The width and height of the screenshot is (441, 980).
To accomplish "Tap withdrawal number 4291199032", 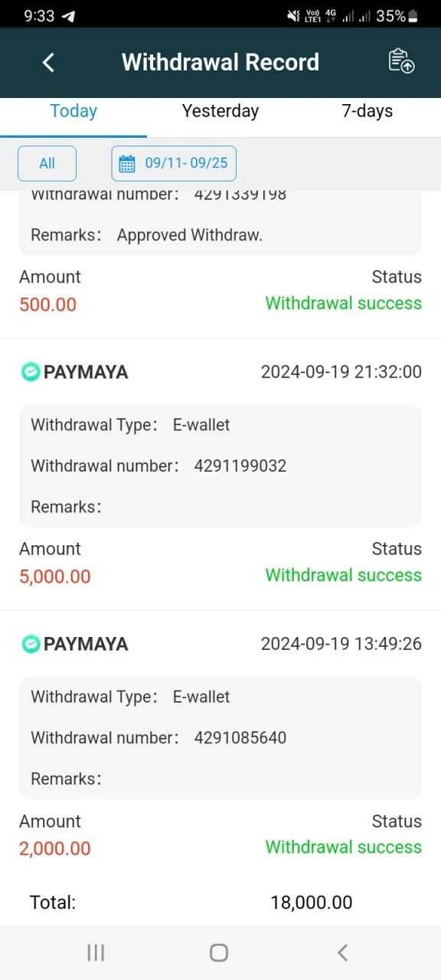I will pyautogui.click(x=240, y=465).
